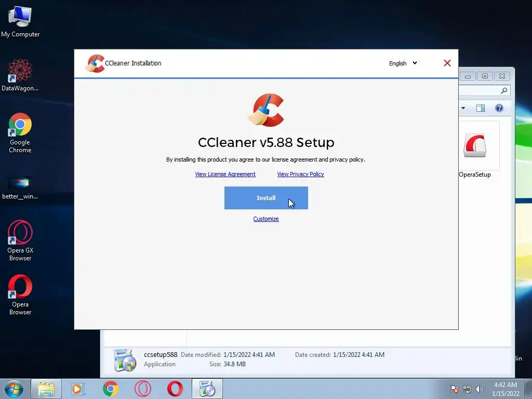Open My Computer desktop icon

tap(20, 22)
